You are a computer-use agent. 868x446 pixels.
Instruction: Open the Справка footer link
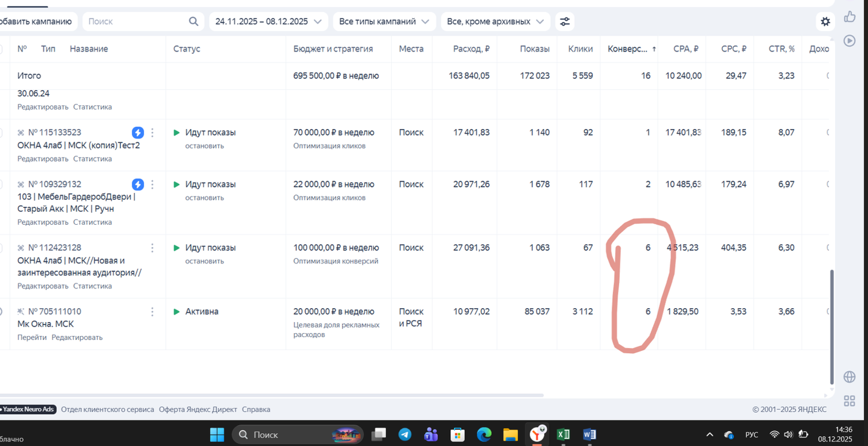pyautogui.click(x=256, y=410)
